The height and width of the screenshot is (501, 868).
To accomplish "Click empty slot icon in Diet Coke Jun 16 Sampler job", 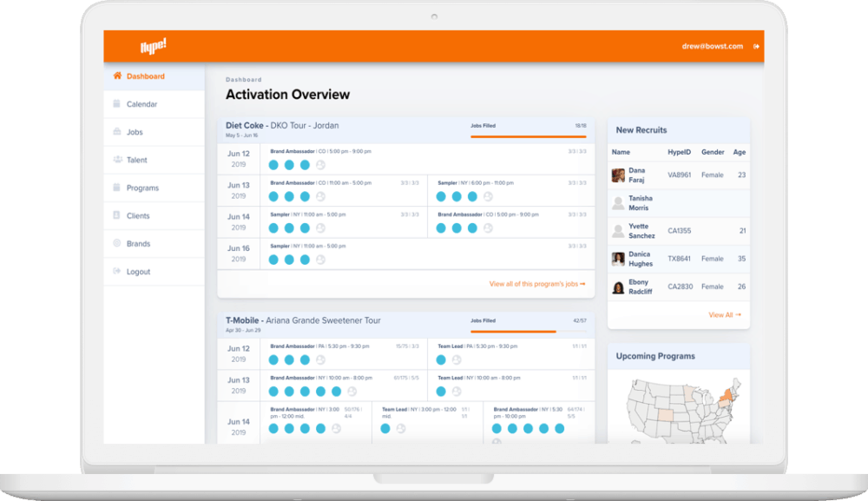I will 320,260.
